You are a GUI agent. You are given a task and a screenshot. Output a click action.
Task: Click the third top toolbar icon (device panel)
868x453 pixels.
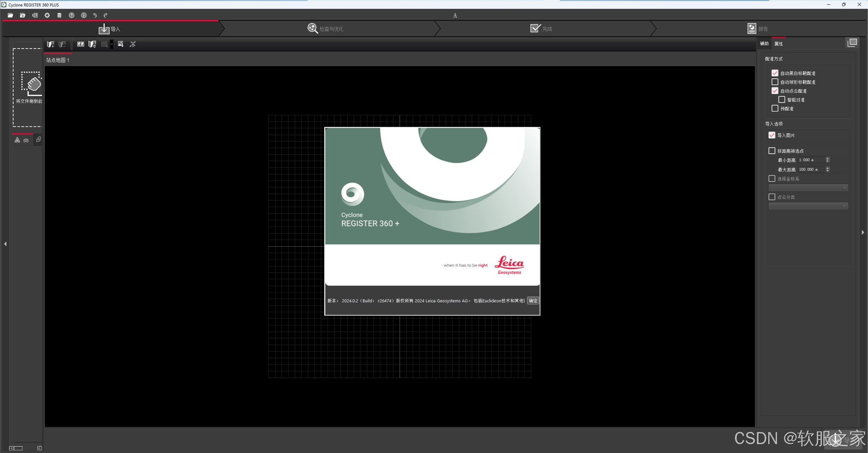pyautogui.click(x=35, y=15)
